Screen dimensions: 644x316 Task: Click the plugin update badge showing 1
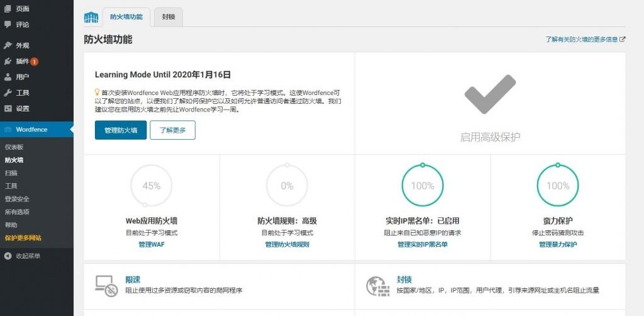tap(35, 62)
